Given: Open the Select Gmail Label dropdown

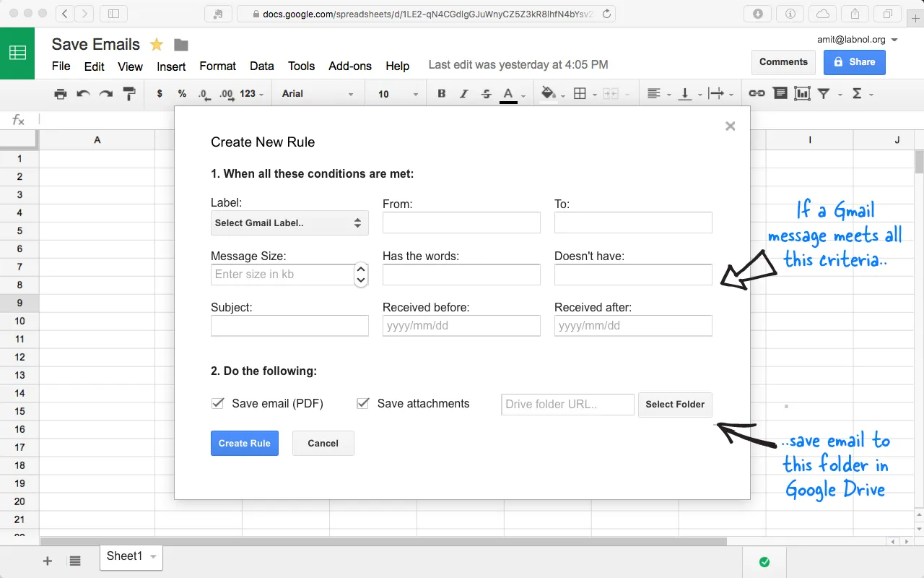Looking at the screenshot, I should (x=289, y=223).
